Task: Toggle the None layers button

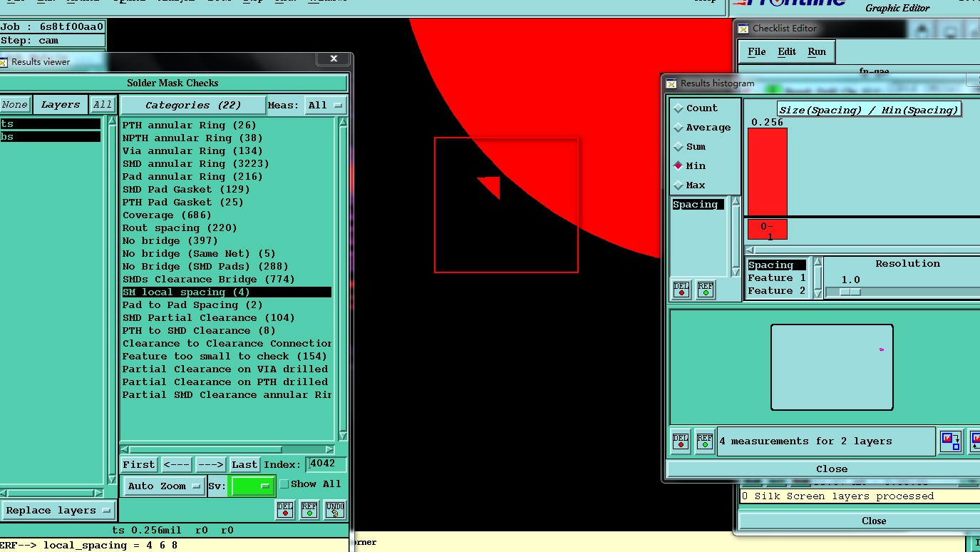Action: (x=14, y=105)
